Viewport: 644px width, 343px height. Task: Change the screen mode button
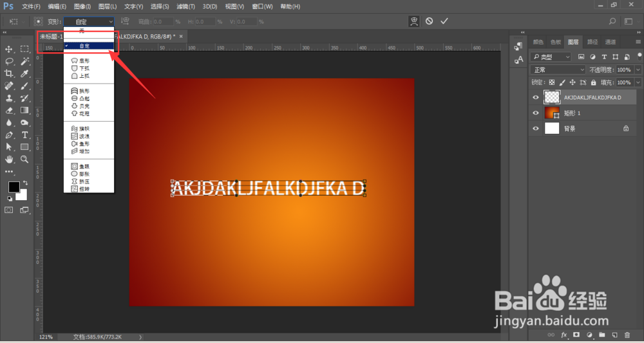tap(24, 210)
